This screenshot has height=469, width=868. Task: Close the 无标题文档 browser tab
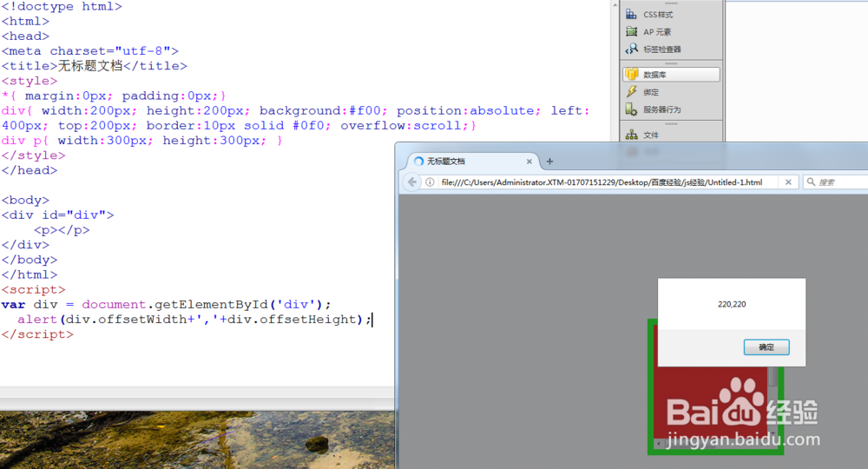point(529,162)
